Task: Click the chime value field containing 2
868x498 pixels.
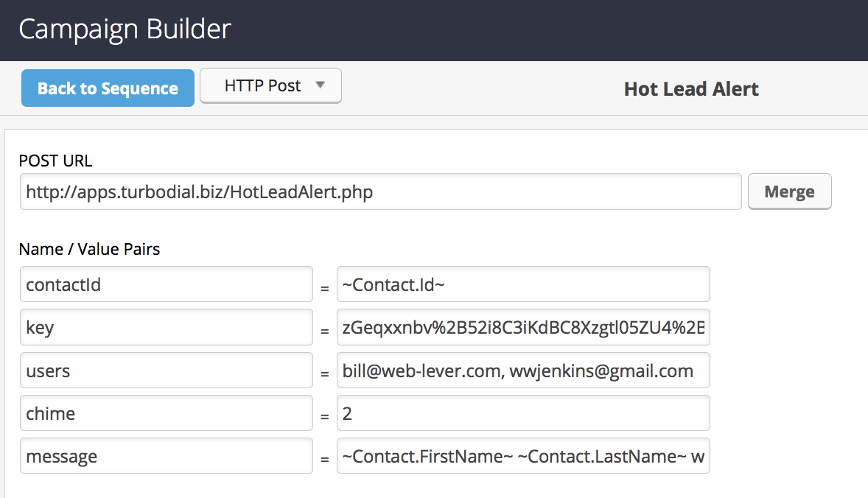Action: click(523, 413)
